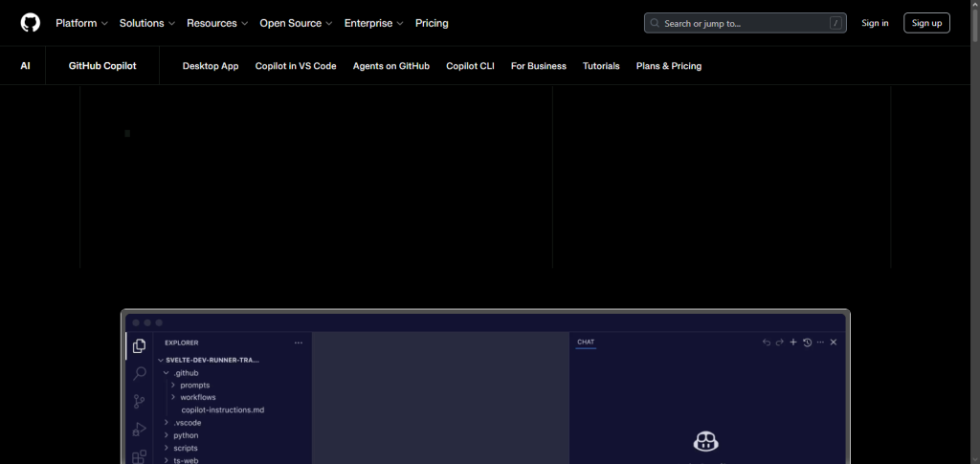
Task: Expand the Solutions navigation menu
Action: pyautogui.click(x=147, y=23)
